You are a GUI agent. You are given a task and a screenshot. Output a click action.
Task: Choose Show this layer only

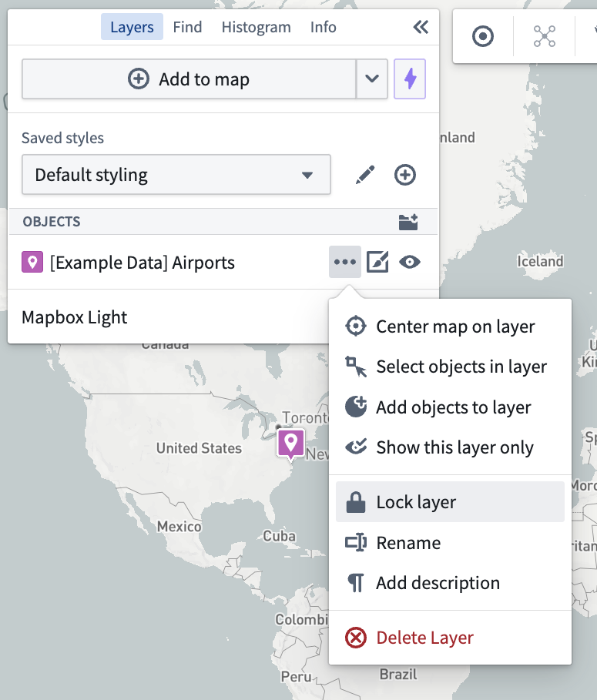click(450, 447)
